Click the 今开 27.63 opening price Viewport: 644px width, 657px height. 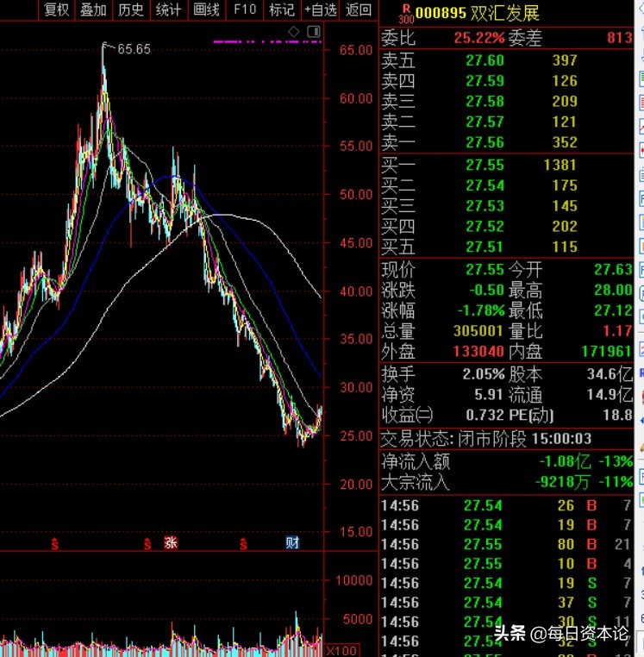coord(613,269)
